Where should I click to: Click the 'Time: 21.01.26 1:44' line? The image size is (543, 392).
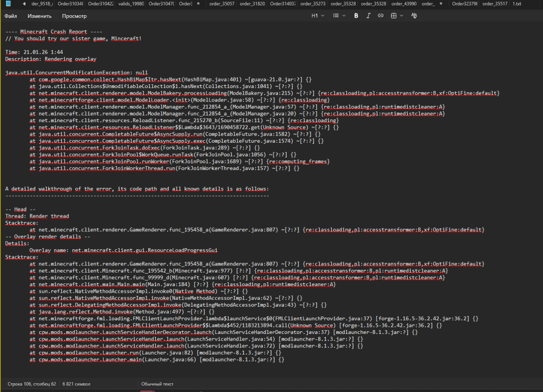tap(34, 52)
